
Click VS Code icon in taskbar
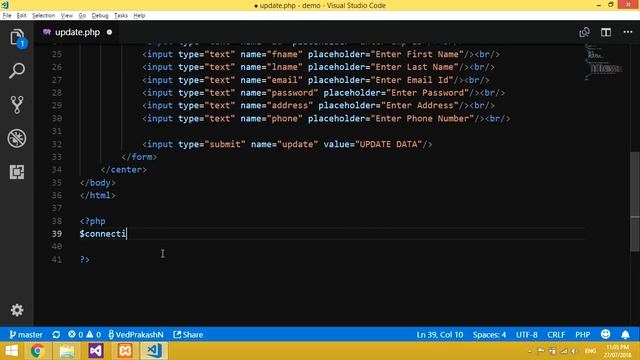(x=154, y=351)
